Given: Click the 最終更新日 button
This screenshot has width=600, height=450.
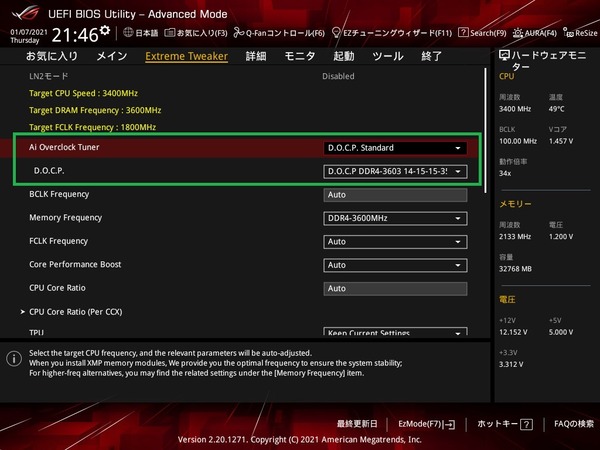Looking at the screenshot, I should click(357, 424).
